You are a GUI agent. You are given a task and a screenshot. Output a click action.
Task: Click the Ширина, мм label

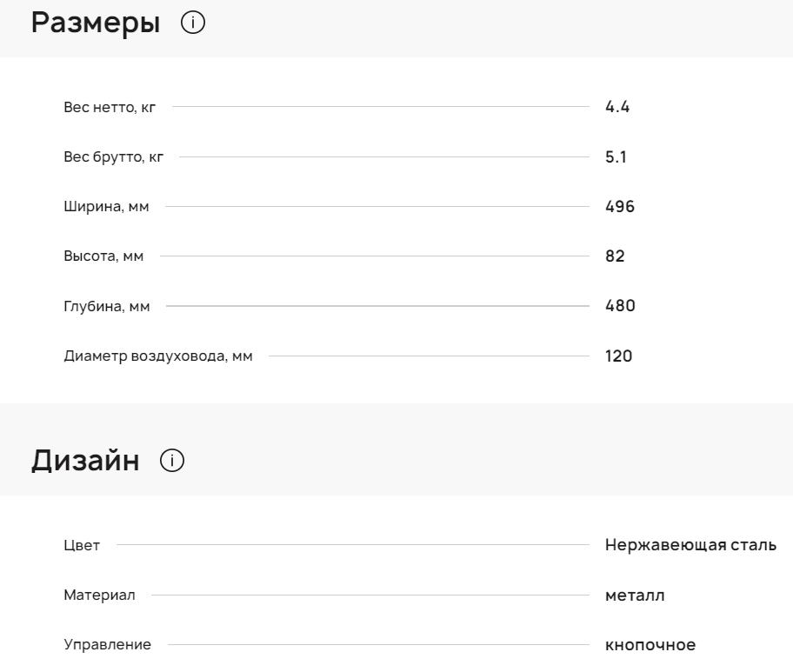click(x=106, y=207)
